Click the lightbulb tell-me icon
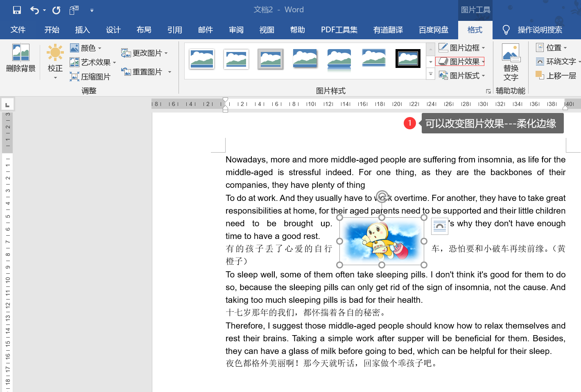 click(x=506, y=30)
